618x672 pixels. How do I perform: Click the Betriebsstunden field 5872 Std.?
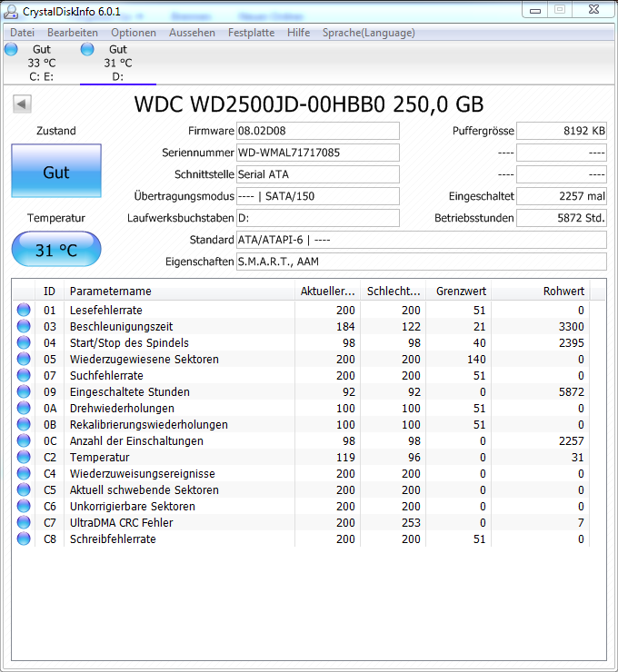[x=562, y=218]
